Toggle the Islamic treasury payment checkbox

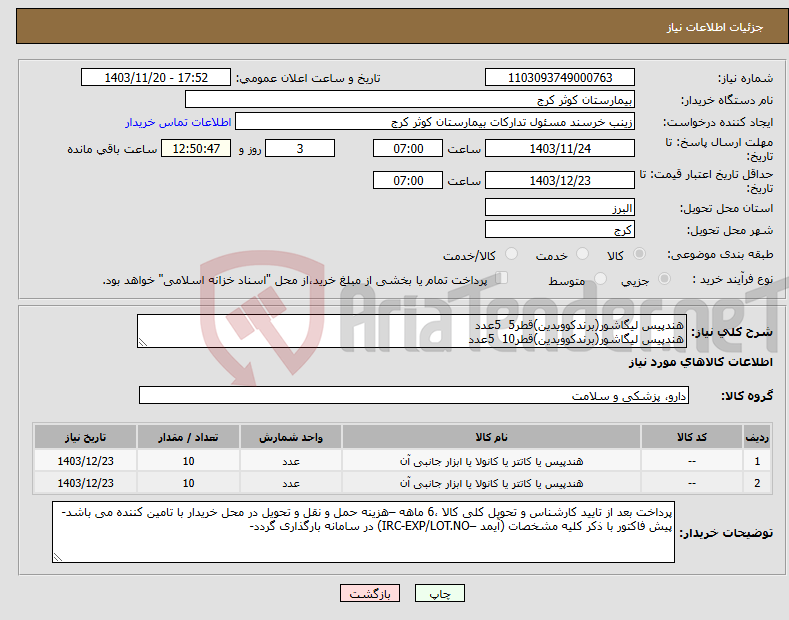502,278
